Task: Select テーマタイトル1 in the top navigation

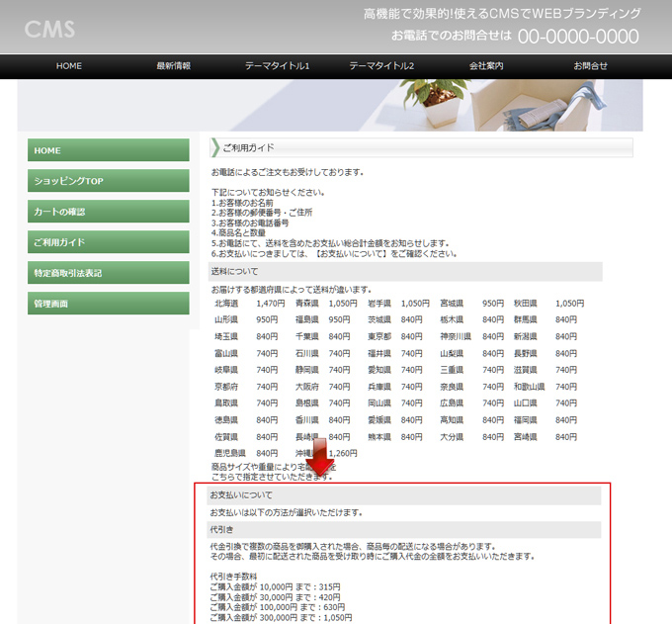Action: pyautogui.click(x=278, y=66)
